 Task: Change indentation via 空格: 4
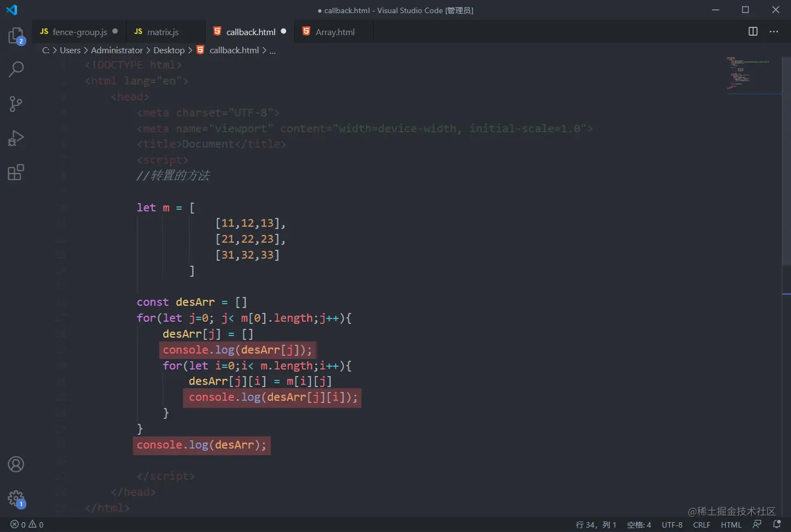[x=639, y=525]
